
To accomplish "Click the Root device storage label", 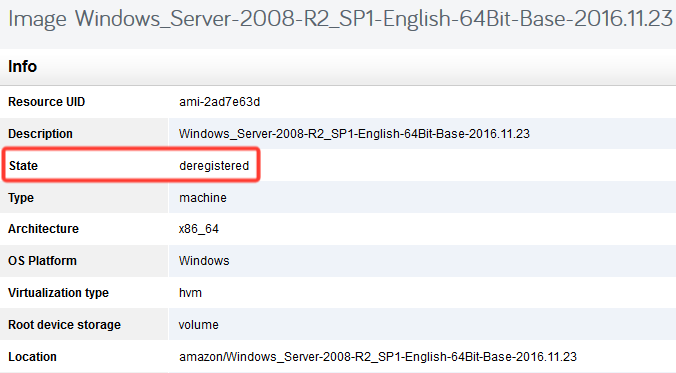I will [64, 324].
